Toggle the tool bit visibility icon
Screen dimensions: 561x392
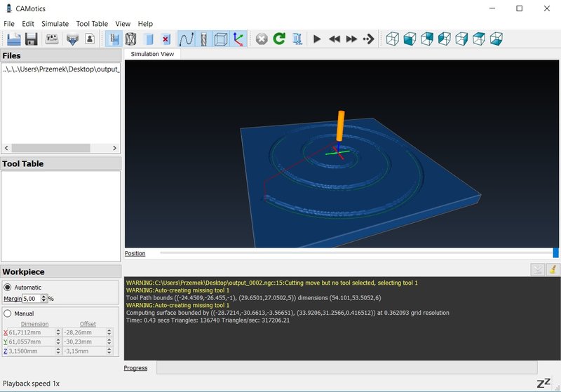(203, 39)
